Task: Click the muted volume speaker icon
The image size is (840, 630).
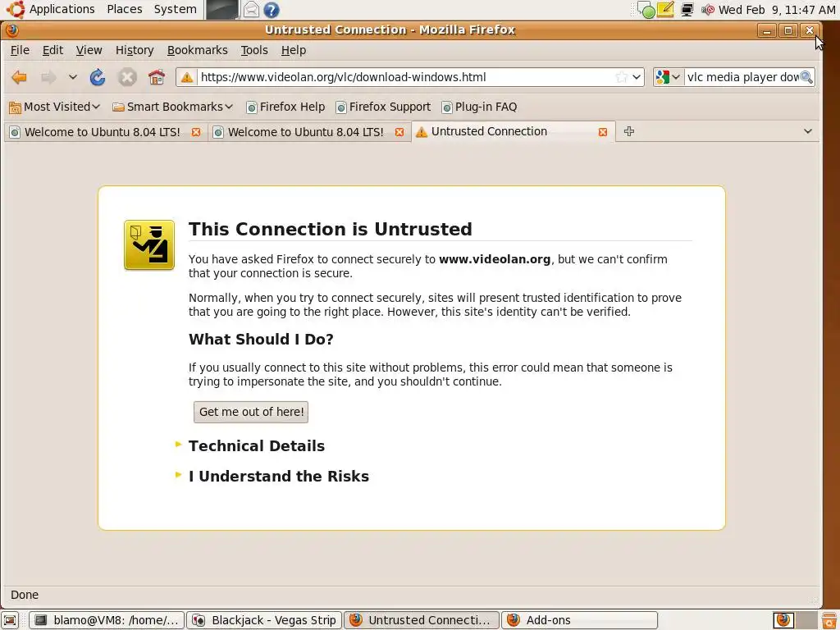Action: (x=708, y=10)
